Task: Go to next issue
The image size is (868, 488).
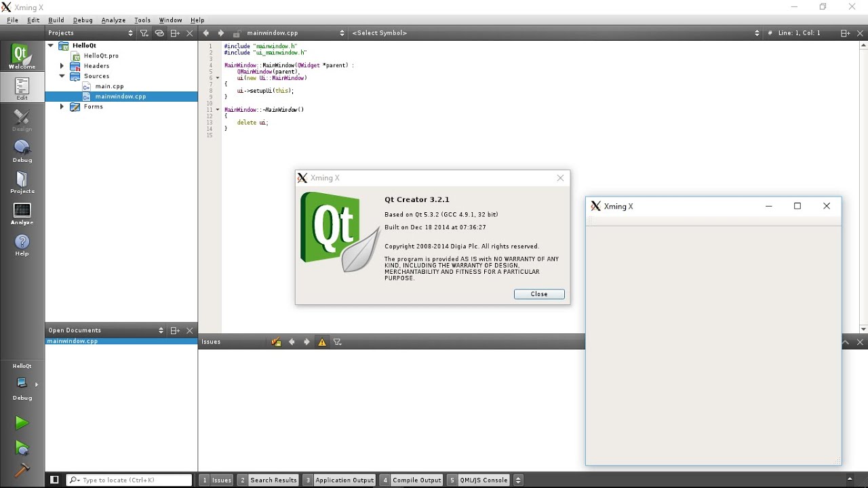Action: (x=307, y=342)
